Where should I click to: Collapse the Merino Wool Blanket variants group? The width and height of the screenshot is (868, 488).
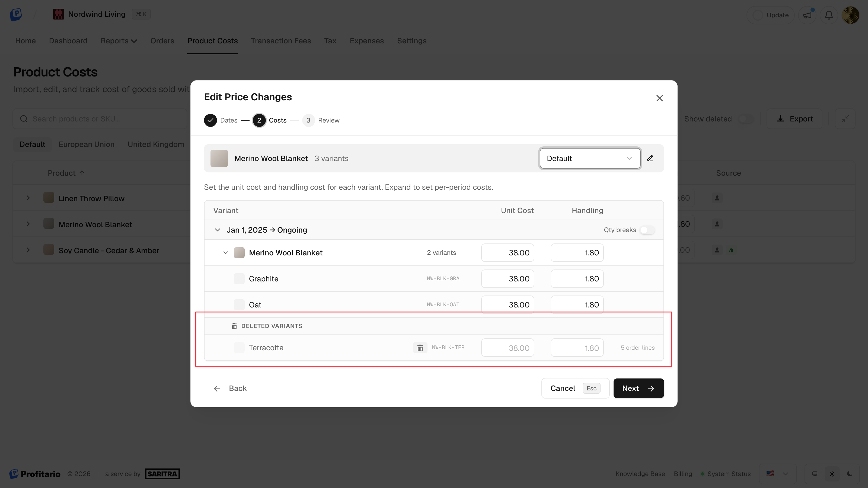[226, 253]
